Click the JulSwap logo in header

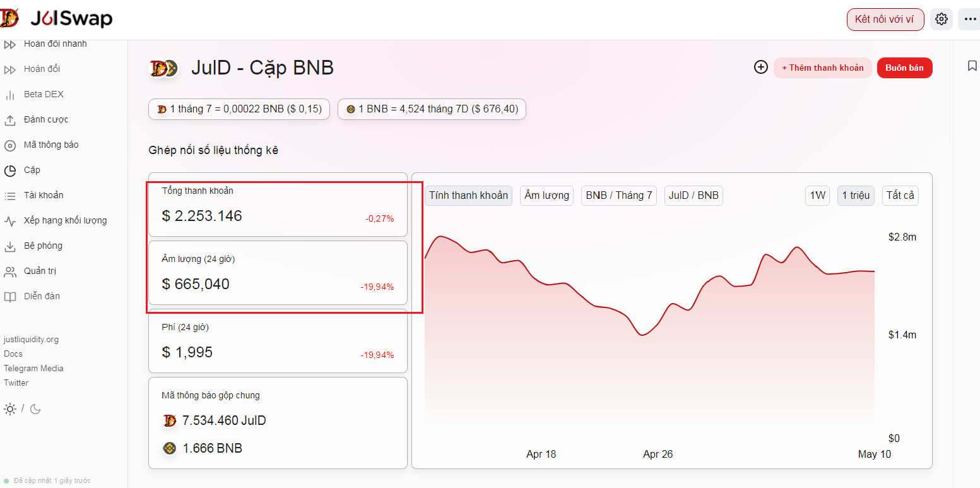pos(57,19)
